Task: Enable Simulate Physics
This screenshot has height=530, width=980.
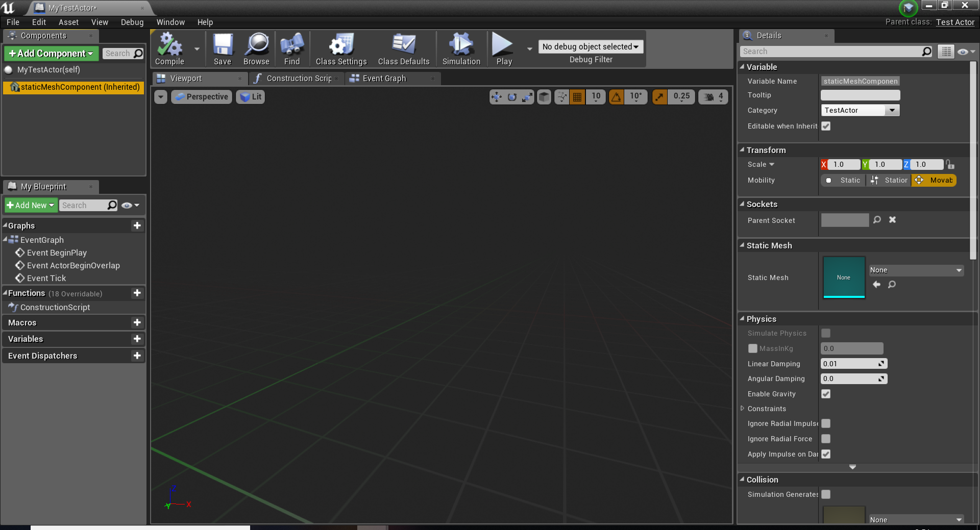Action: [826, 333]
